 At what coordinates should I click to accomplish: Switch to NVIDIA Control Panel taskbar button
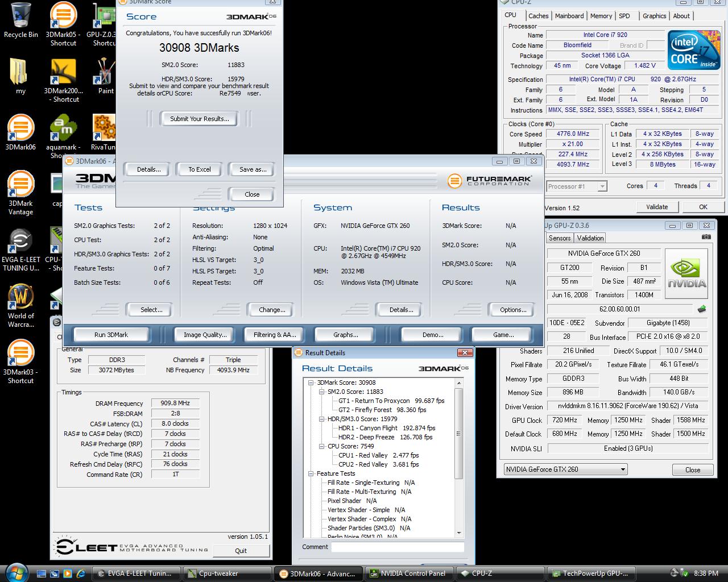[x=409, y=573]
